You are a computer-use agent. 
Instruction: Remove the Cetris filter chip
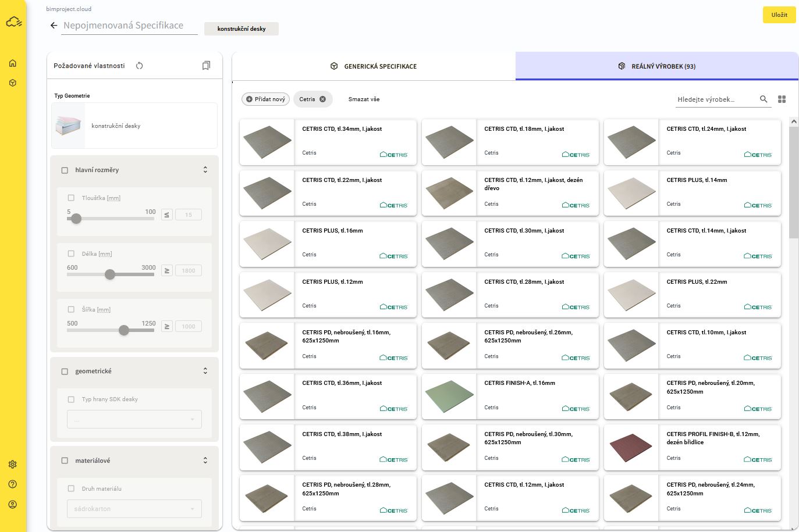323,99
